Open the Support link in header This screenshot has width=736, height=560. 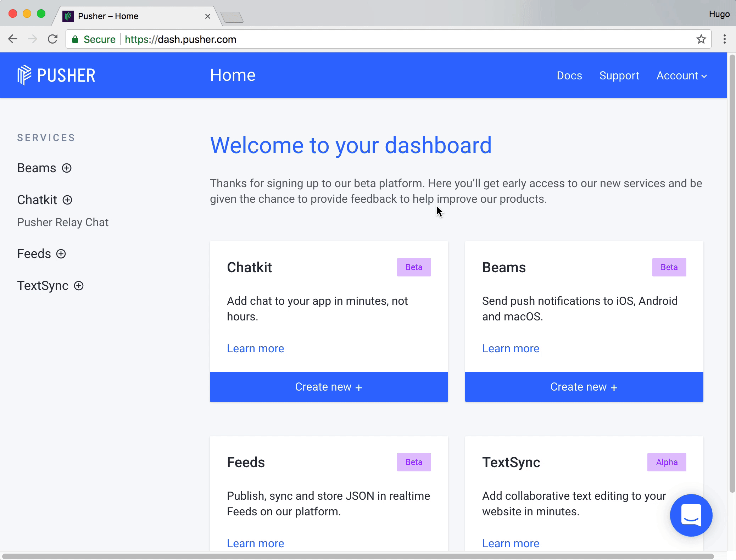[x=619, y=75]
